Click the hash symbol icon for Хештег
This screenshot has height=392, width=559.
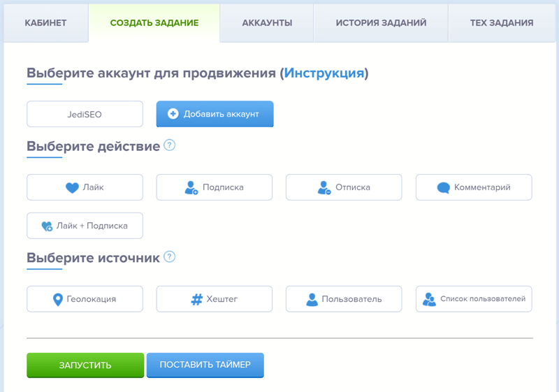coord(197,299)
